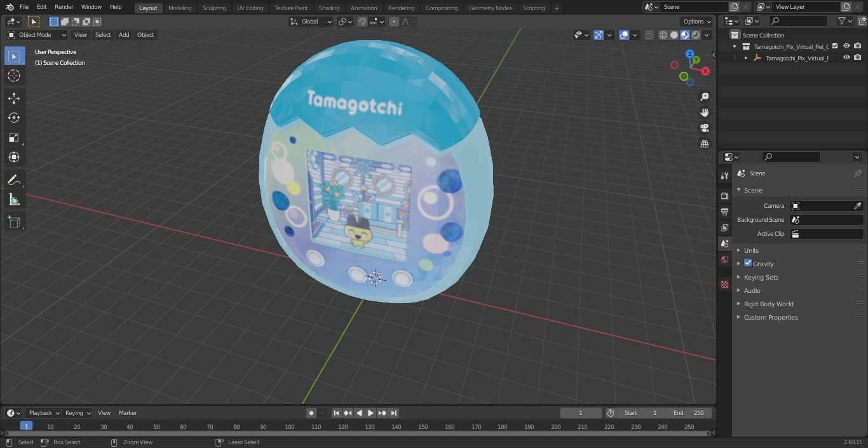Jump to next keyframe
This screenshot has width=868, height=448.
tap(383, 413)
